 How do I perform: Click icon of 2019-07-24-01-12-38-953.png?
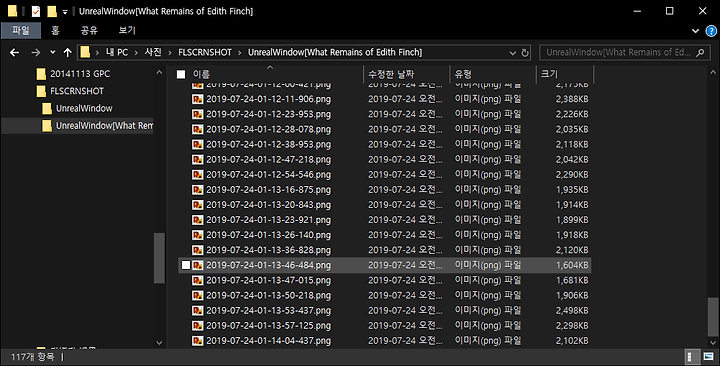click(x=197, y=144)
